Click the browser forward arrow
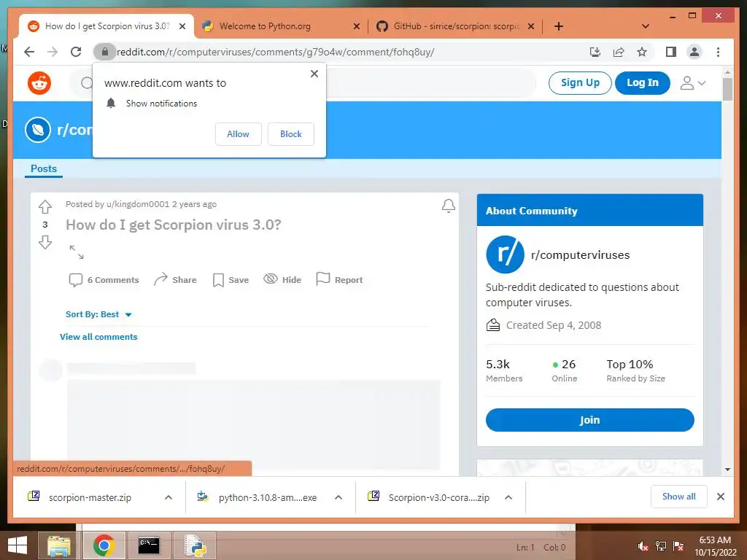This screenshot has height=560, width=747. tap(53, 52)
